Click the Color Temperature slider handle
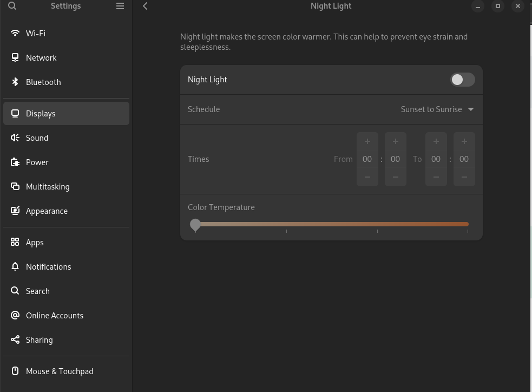The image size is (532, 392). click(x=195, y=225)
